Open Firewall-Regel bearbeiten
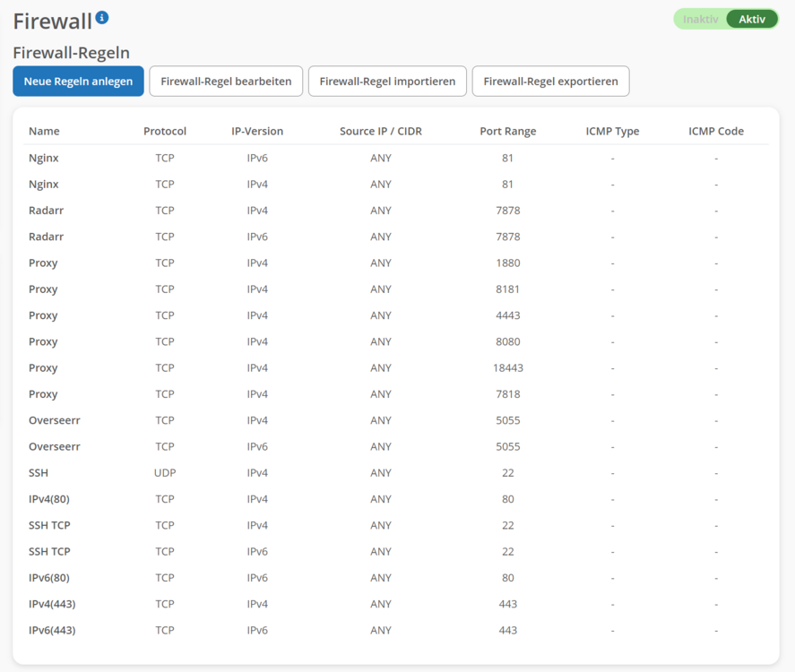Screen dimensions: 795x672 pyautogui.click(x=226, y=81)
